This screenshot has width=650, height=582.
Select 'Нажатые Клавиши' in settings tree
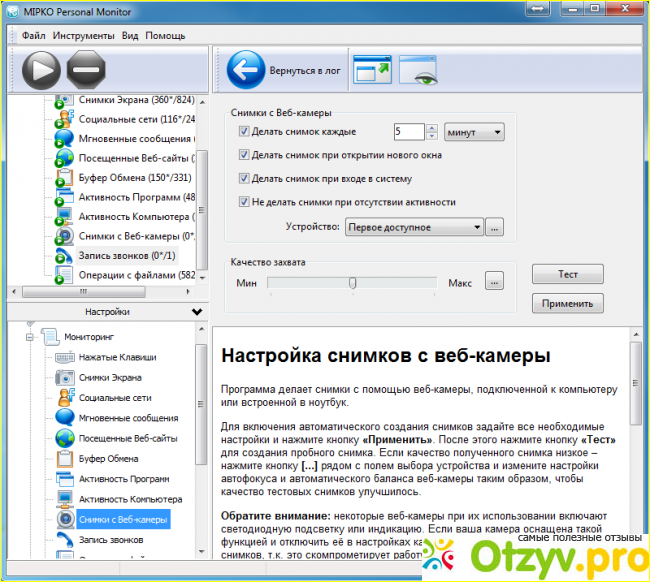click(118, 357)
